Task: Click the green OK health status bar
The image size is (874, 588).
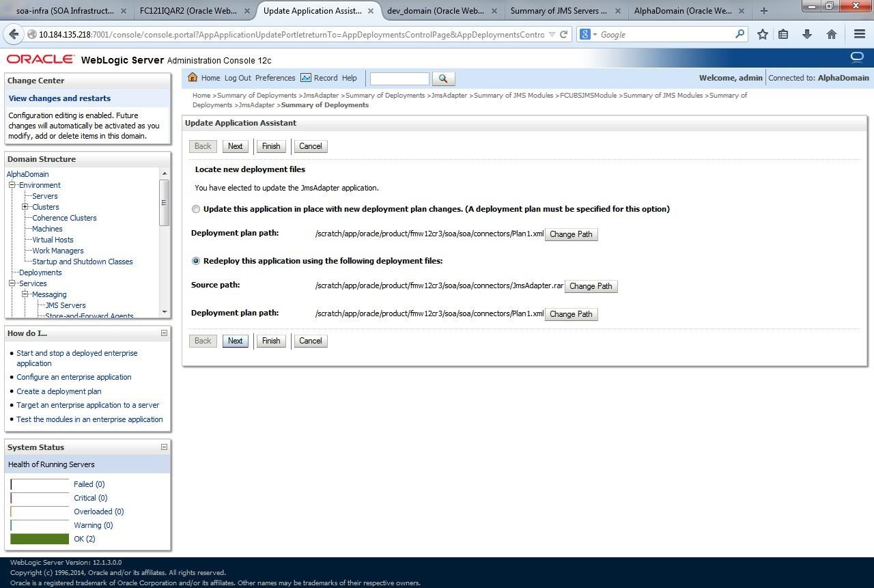Action: coord(40,539)
